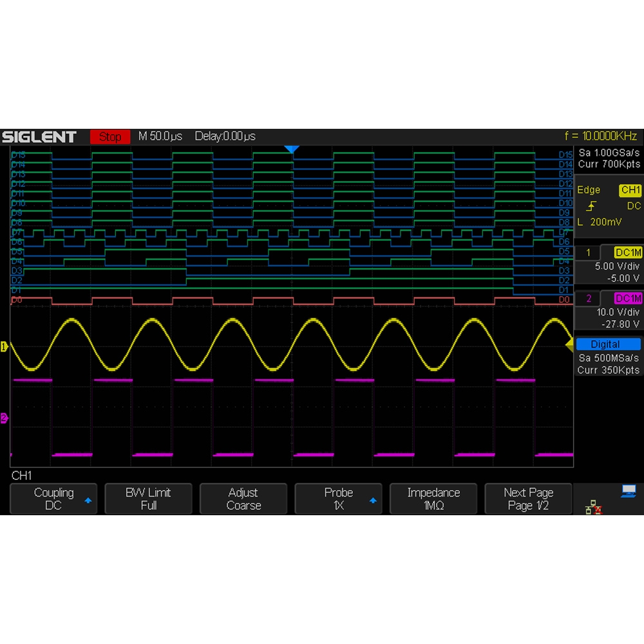Click the yellow trigger level arrow marker
Viewport: 644px width, 644px height.
pyautogui.click(x=569, y=346)
